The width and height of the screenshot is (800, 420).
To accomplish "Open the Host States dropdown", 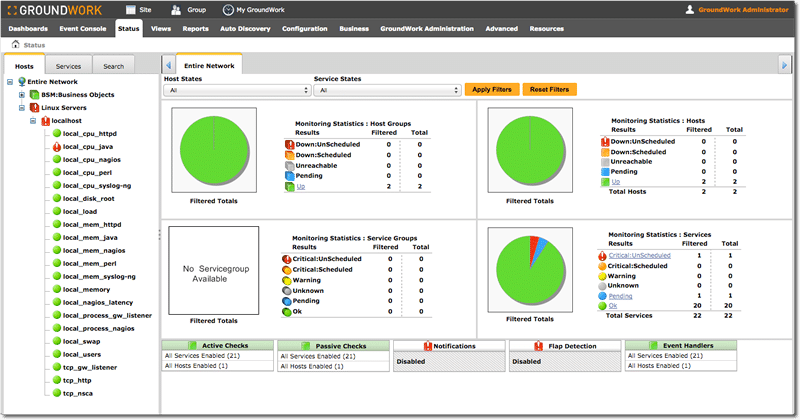I will [x=237, y=90].
